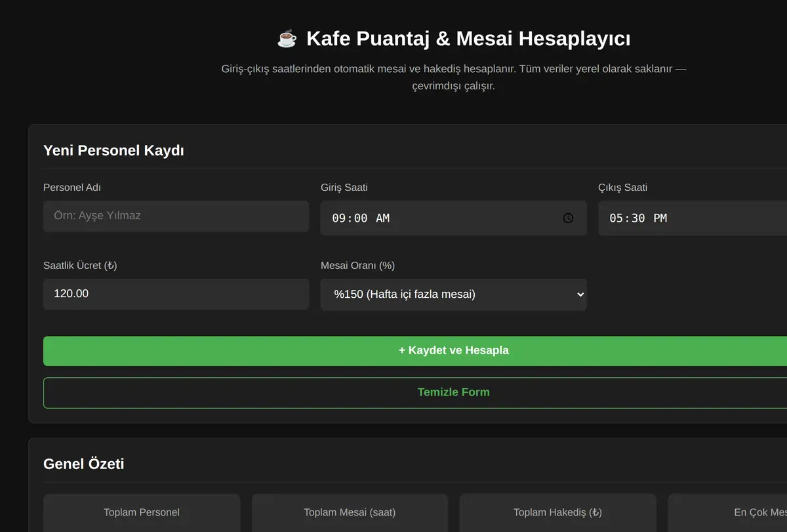
Task: Click the Toplam Mesai (saat) card
Action: pos(350,513)
